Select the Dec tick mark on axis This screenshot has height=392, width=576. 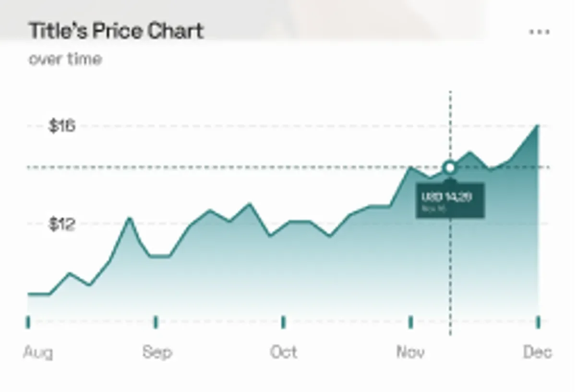click(x=538, y=322)
